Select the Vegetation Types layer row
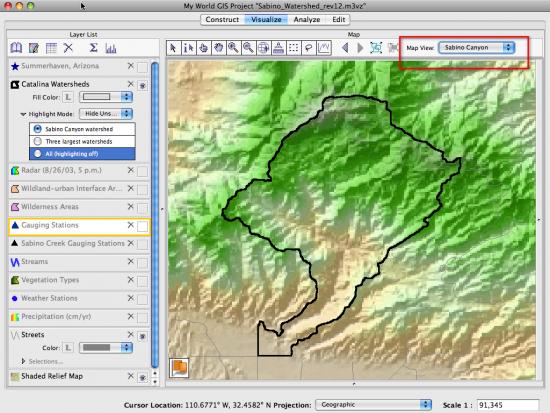550x413 pixels. (x=79, y=280)
